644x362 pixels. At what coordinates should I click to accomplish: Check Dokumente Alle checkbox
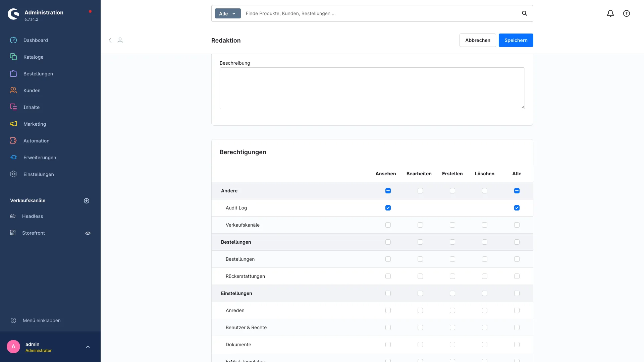(517, 345)
